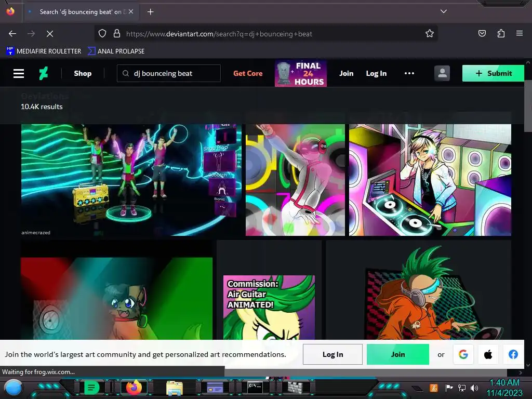Click the green Submit button
The image size is (532, 399).
click(493, 73)
